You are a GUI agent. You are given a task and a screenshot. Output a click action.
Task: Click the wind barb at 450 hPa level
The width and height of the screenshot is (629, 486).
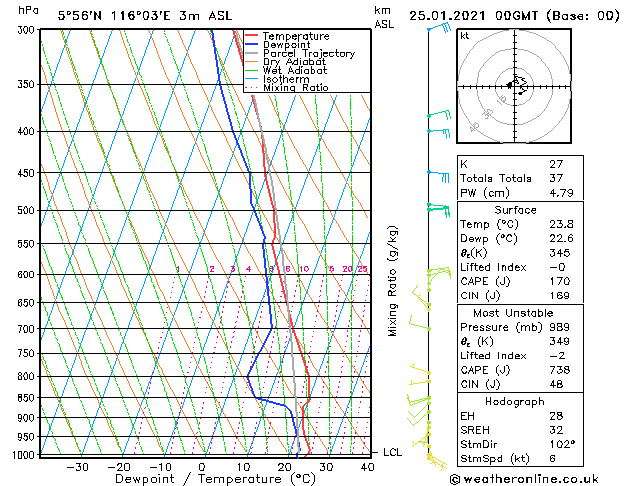pyautogui.click(x=438, y=176)
